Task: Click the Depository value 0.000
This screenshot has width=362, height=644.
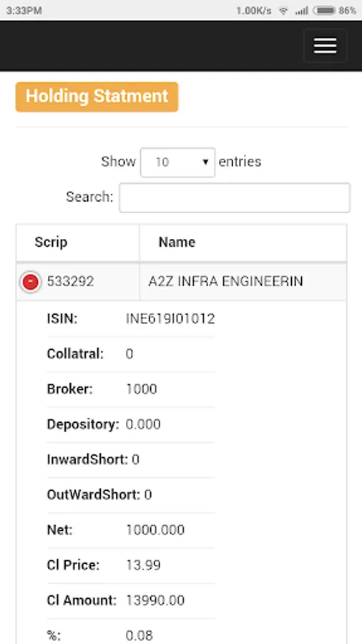Action: [143, 424]
